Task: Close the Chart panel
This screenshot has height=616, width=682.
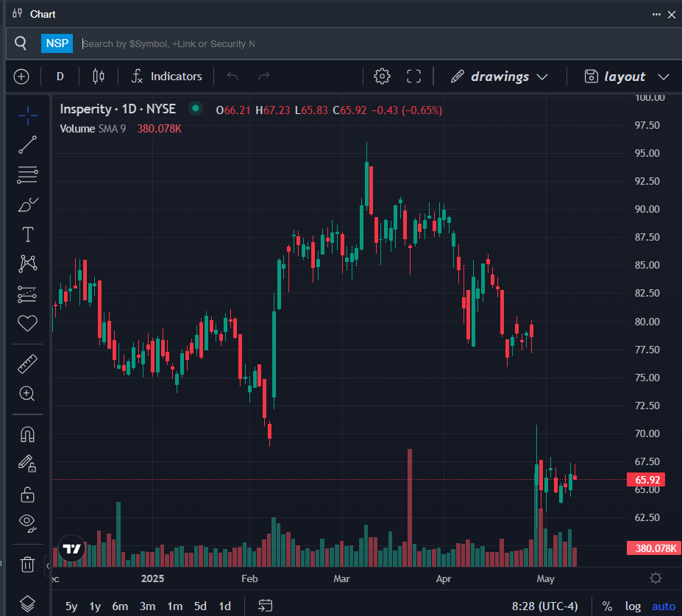Action: (672, 15)
